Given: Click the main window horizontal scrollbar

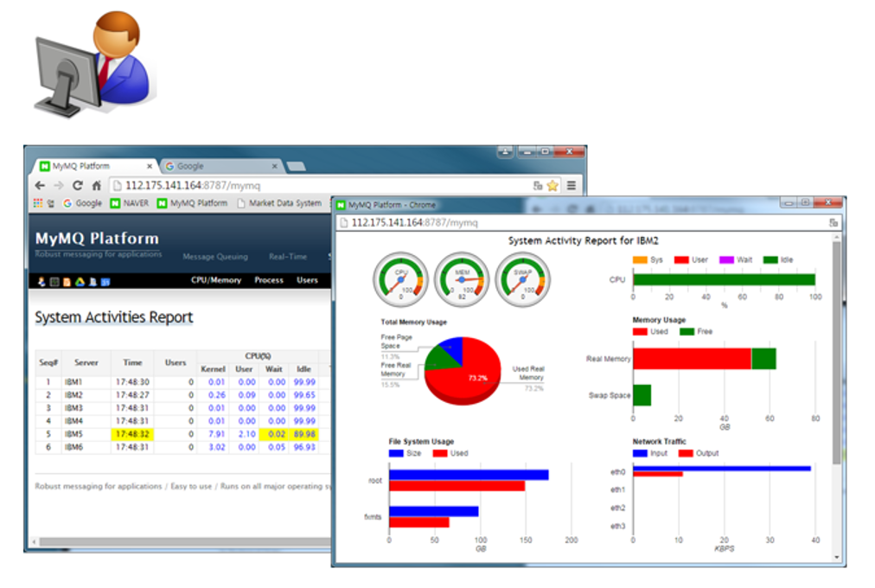Looking at the screenshot, I should point(184,541).
